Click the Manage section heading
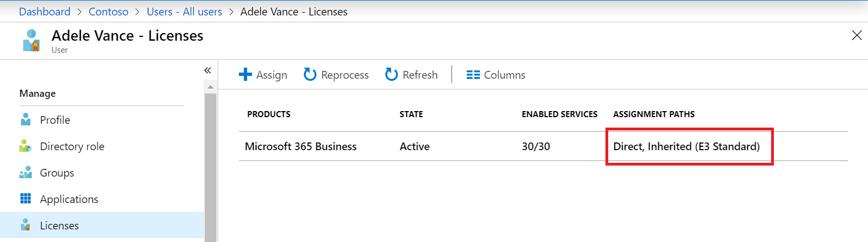 pos(37,94)
